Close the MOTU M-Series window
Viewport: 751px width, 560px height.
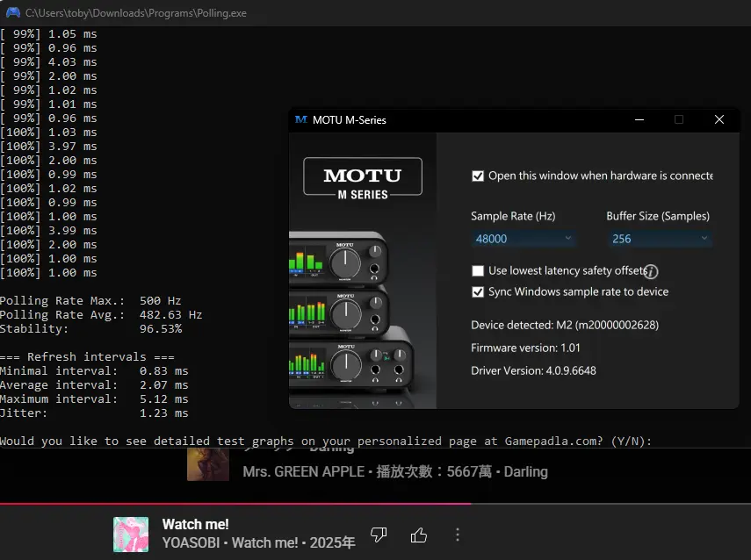[x=719, y=119]
